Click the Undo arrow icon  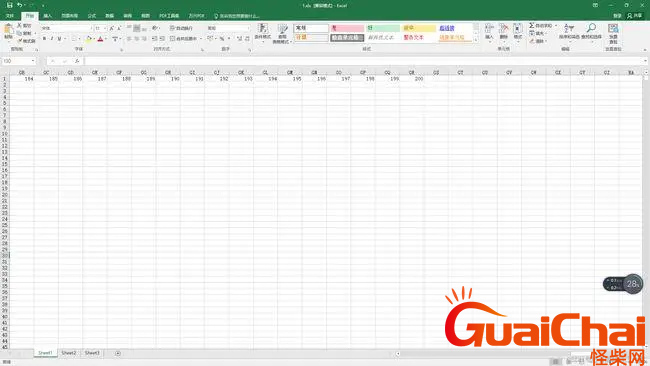pos(19,5)
